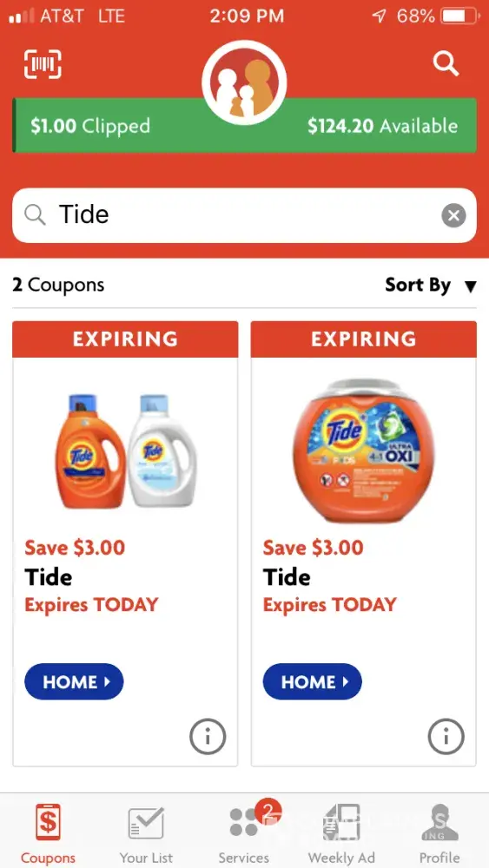The height and width of the screenshot is (868, 489).
Task: Tap HOME button on Tide Pods coupon
Action: point(313,681)
